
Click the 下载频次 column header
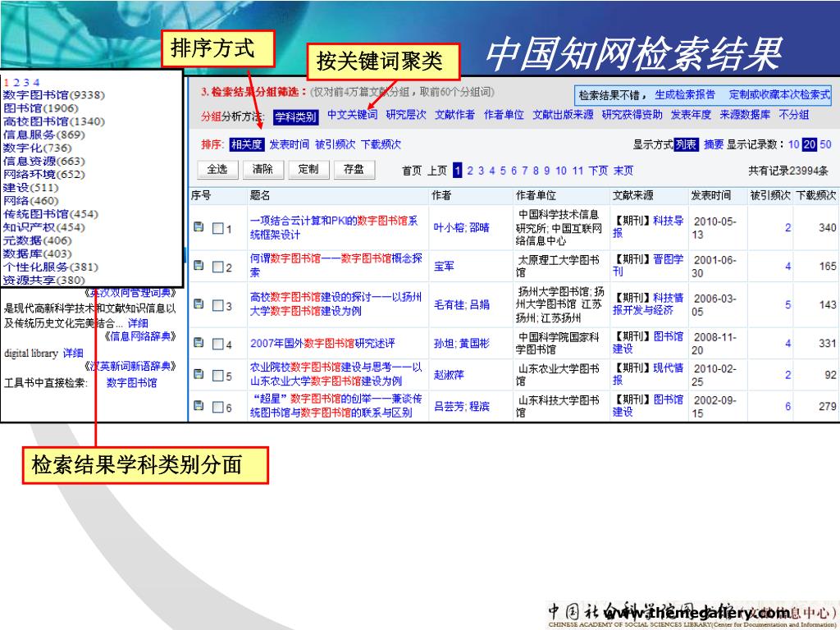pyautogui.click(x=816, y=195)
